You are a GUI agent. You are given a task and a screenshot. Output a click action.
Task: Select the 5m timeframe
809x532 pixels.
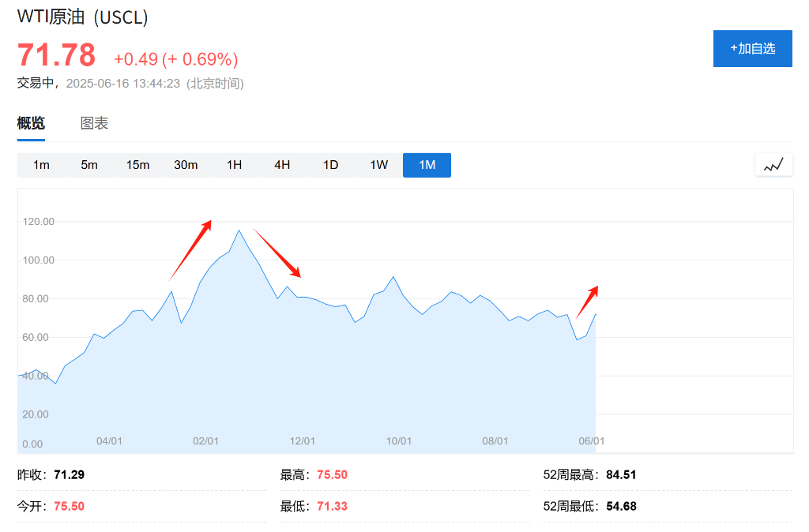click(x=89, y=165)
